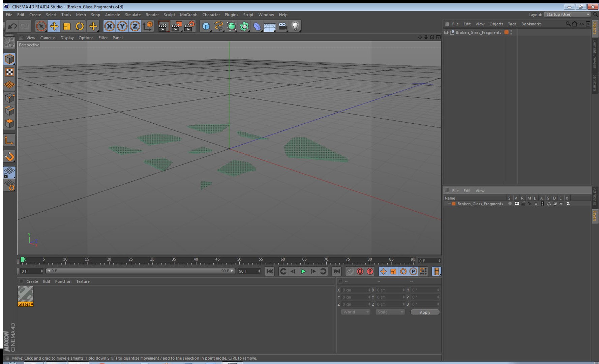This screenshot has height=364, width=599.
Task: Open the Structure side tab
Action: [x=595, y=83]
